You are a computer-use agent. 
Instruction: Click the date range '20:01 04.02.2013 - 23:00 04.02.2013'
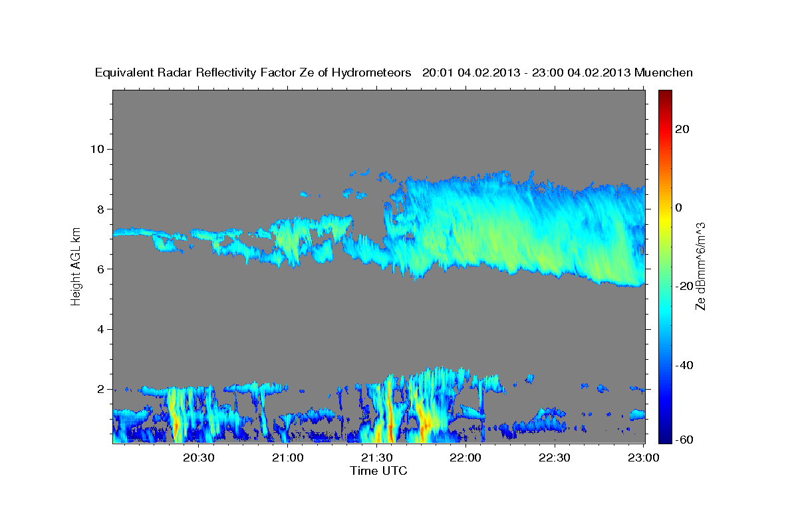[527, 72]
